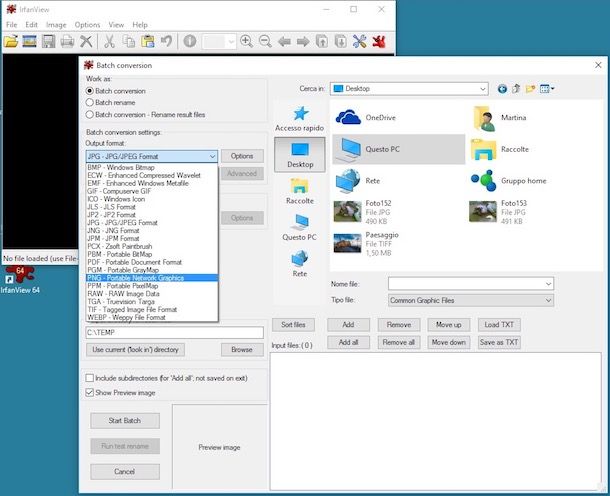Click the Browse button for output directory
Screen dimensions: 610x496
click(242, 349)
